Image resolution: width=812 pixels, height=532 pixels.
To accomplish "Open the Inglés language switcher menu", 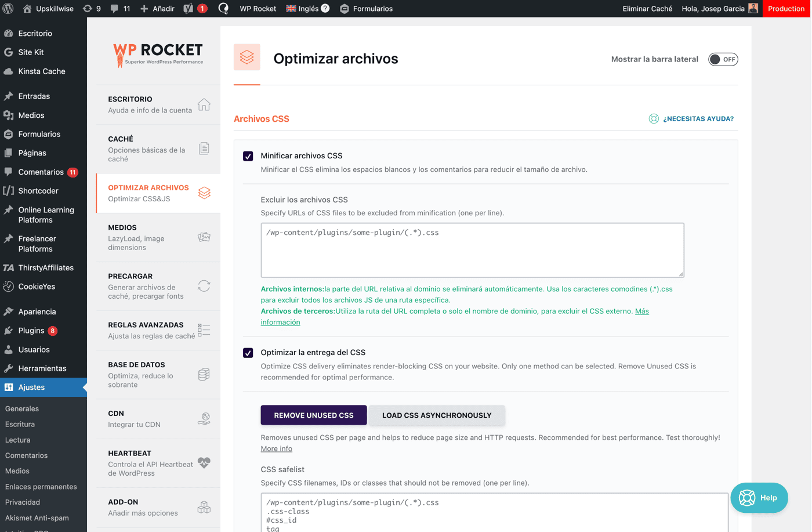I will coord(307,9).
